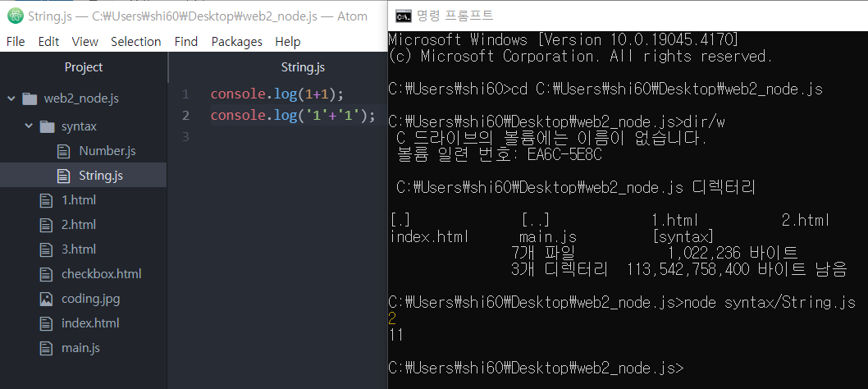Click code line console.log('1'+'1');

click(x=293, y=115)
